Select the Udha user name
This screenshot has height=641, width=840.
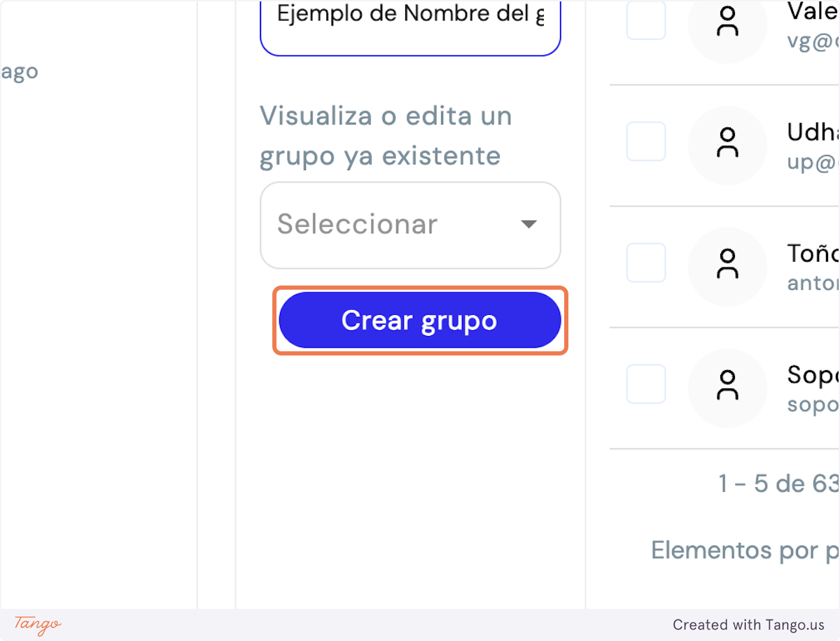(x=813, y=132)
